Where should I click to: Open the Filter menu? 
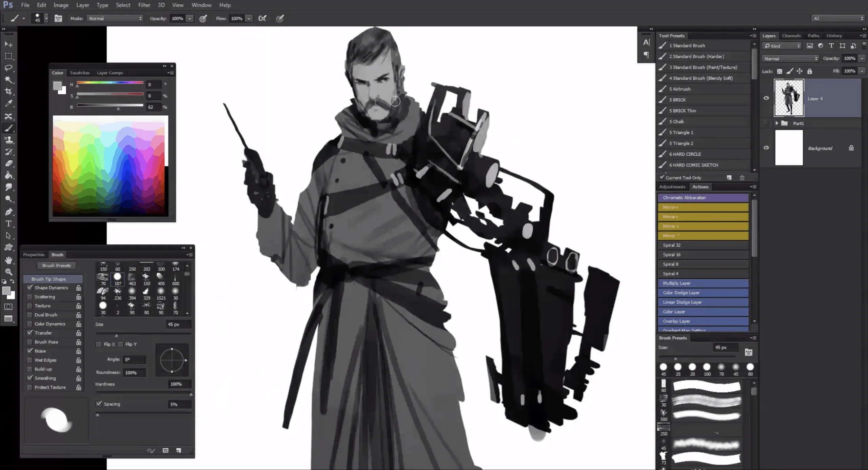[x=144, y=5]
